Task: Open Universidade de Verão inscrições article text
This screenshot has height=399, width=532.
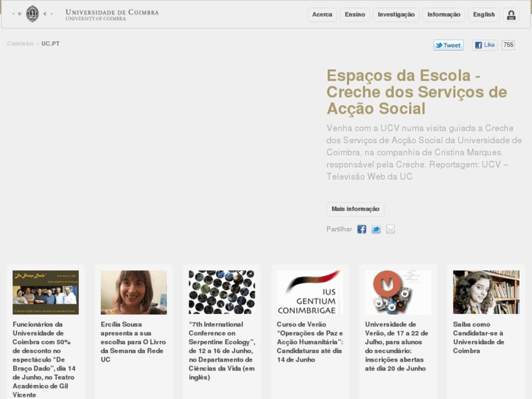Action: pyautogui.click(x=397, y=346)
